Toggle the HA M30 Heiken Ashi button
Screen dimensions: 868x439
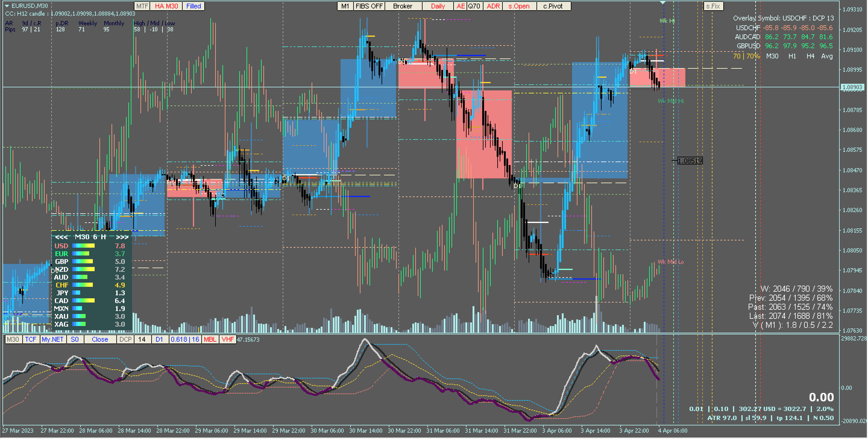166,6
